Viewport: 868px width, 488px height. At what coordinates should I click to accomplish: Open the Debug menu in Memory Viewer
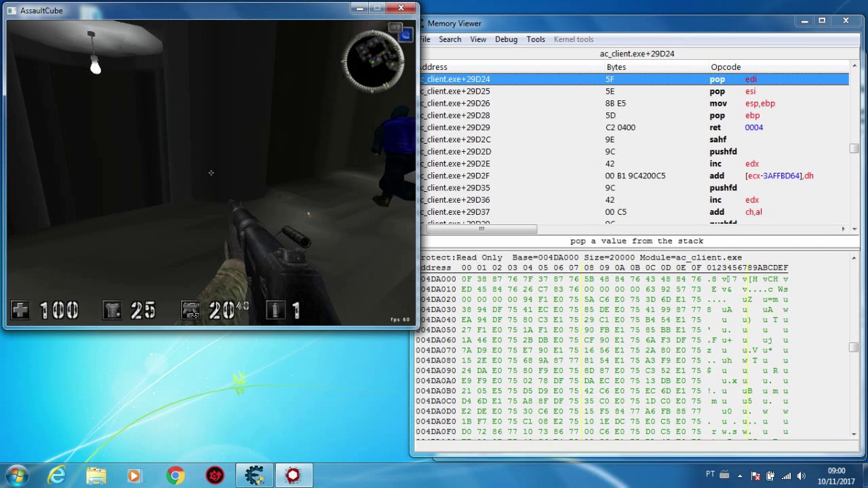pyautogui.click(x=506, y=39)
